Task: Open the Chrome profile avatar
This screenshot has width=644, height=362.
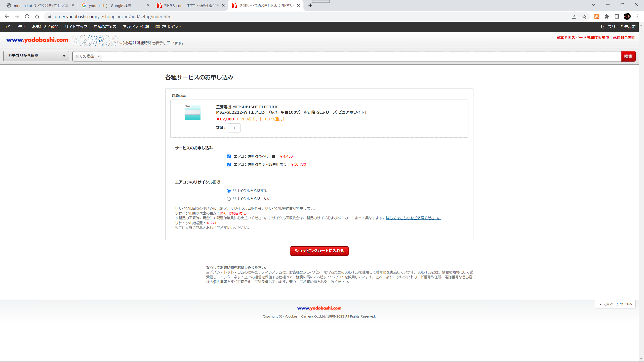Action: click(x=627, y=17)
